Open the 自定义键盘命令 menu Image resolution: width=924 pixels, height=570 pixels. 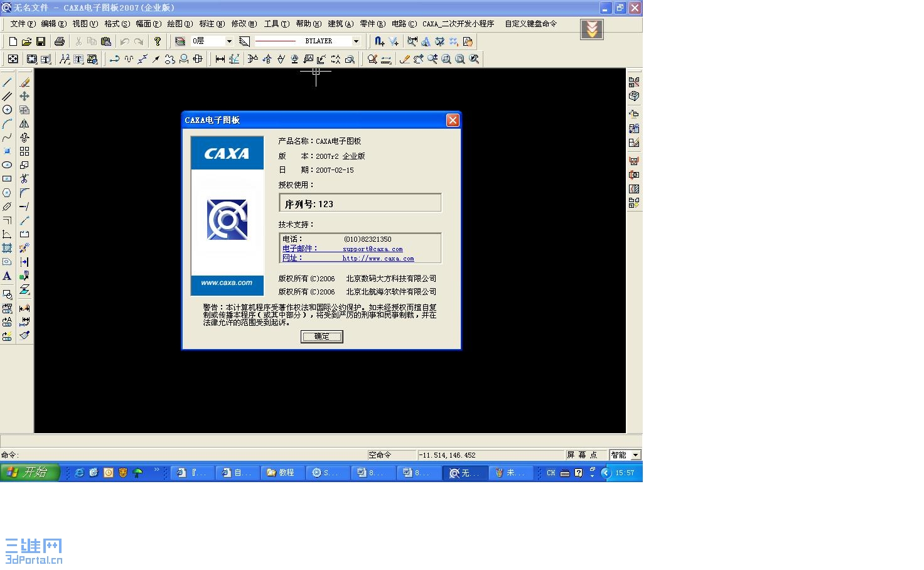coord(530,24)
